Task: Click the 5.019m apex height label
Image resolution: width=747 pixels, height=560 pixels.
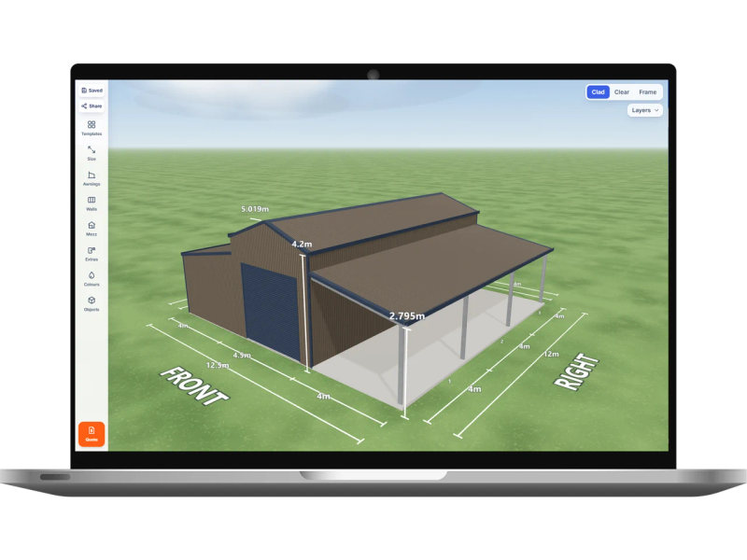Action: pos(255,209)
